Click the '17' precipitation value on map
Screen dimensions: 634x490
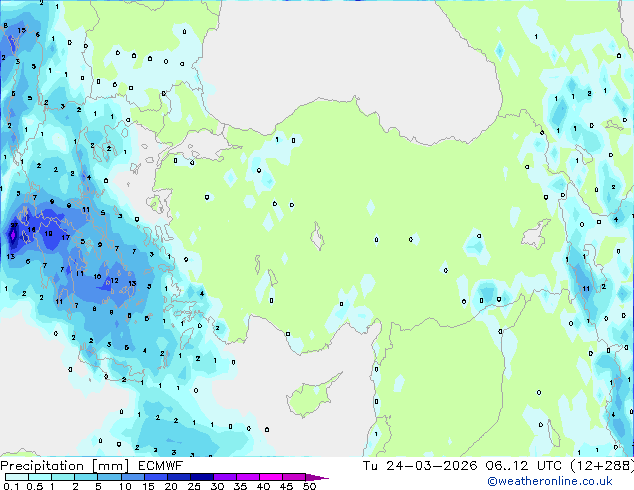[66, 237]
